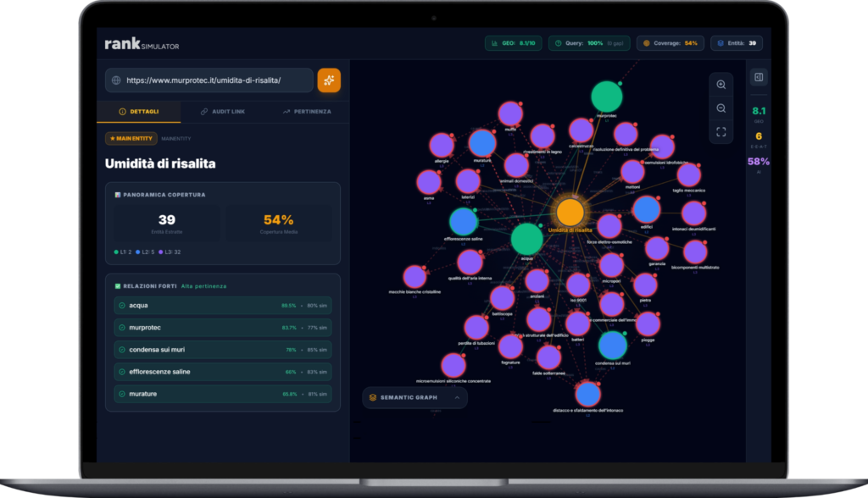Select the murprotec relation row
Image resolution: width=868 pixels, height=498 pixels.
coord(222,327)
